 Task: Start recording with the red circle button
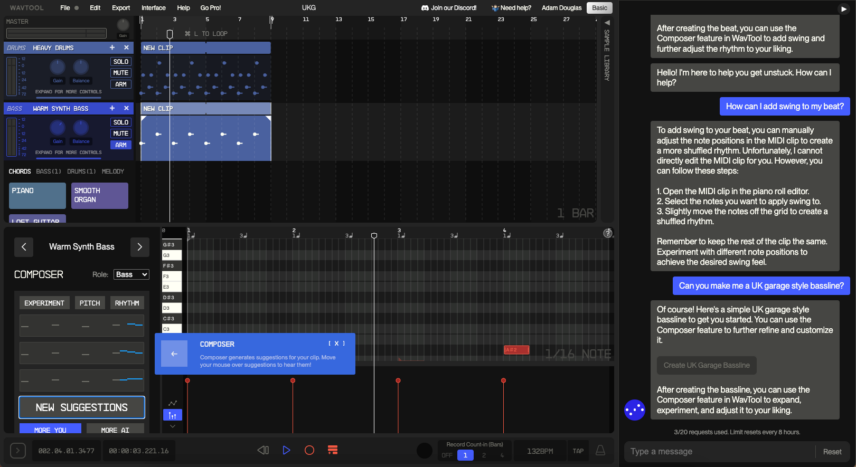point(309,450)
